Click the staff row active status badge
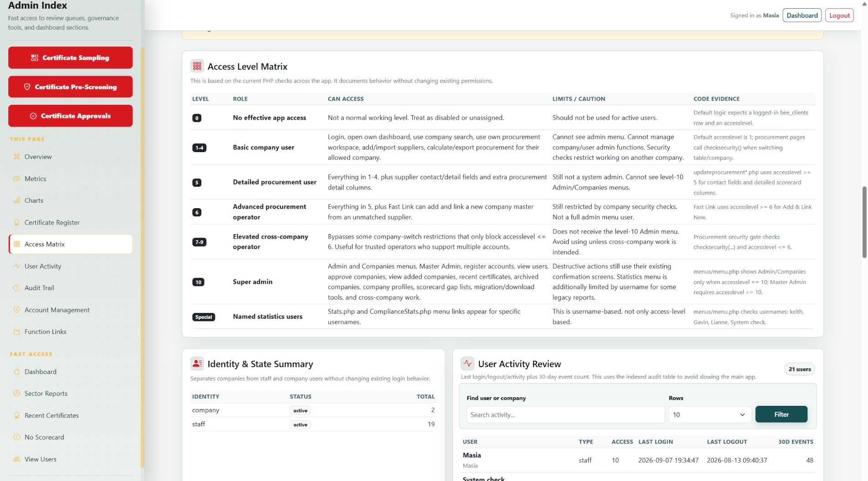This screenshot has height=481, width=868. pos(300,425)
